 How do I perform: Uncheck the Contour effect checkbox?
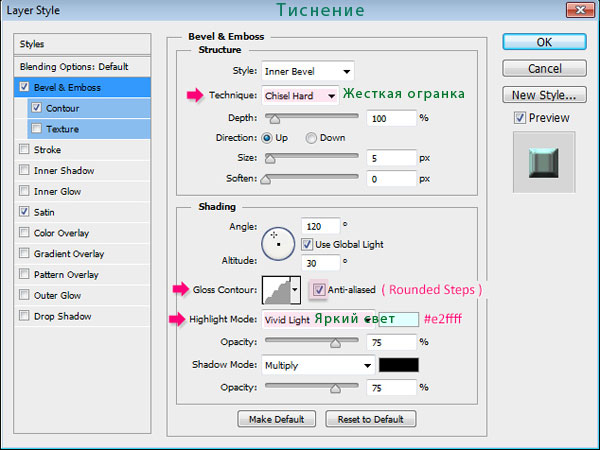pos(36,108)
